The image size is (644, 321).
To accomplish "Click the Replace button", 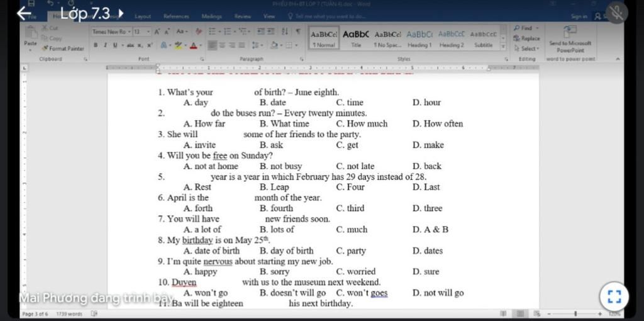I will click(526, 38).
